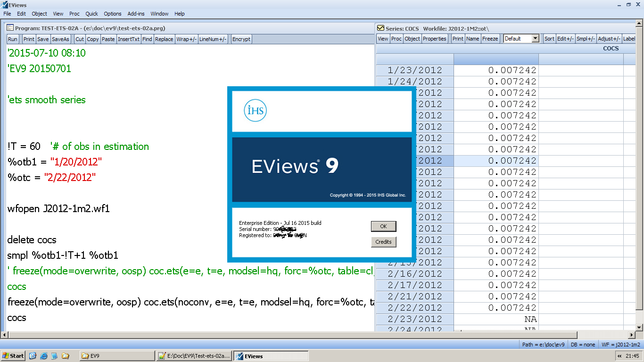Click View in the series window toolbar
644x362 pixels.
383,39
